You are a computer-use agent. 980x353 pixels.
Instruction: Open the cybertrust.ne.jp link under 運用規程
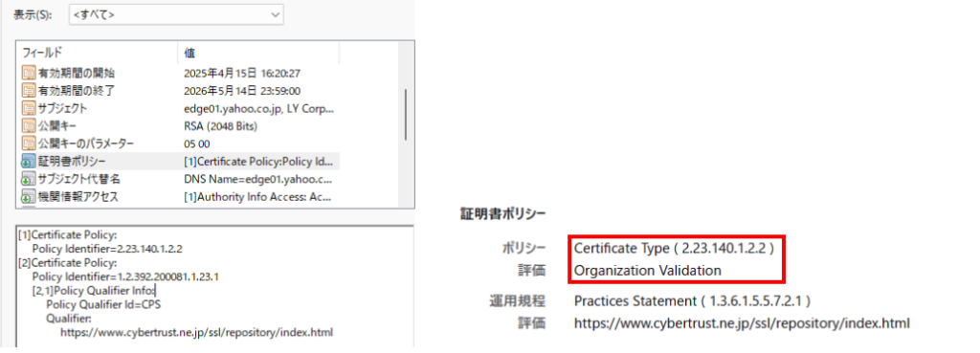[x=742, y=323]
